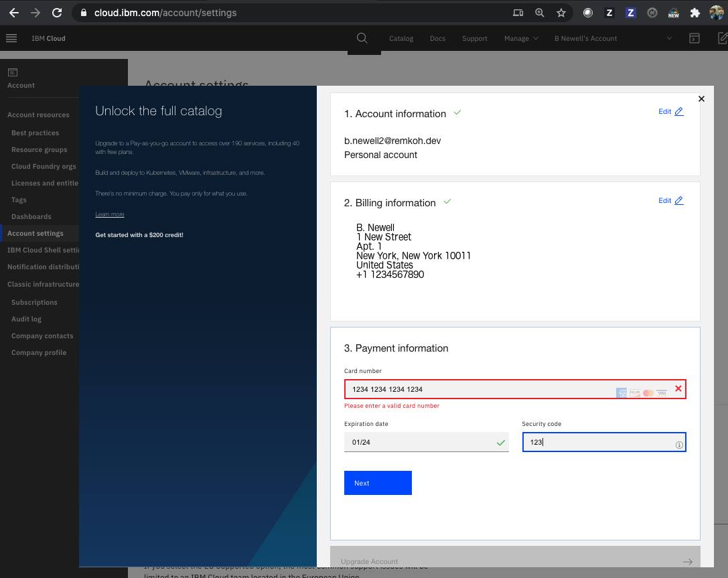
Task: Select Best practices in the sidebar
Action: [35, 133]
